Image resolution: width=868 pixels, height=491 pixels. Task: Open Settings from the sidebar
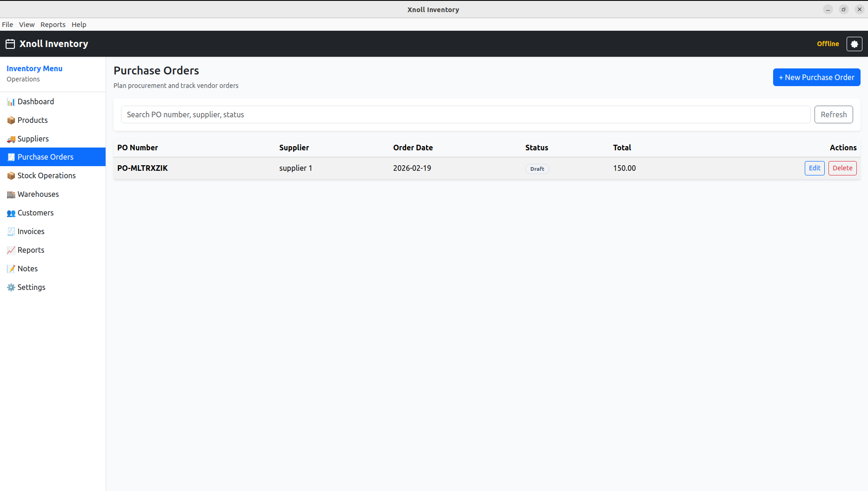click(31, 287)
